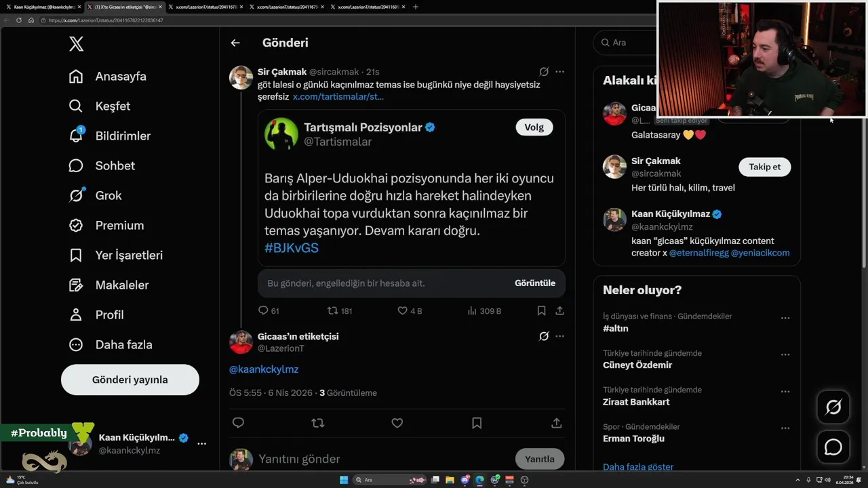868x488 pixels.
Task: Like the @kaankckylmz mention post
Action: (x=397, y=423)
